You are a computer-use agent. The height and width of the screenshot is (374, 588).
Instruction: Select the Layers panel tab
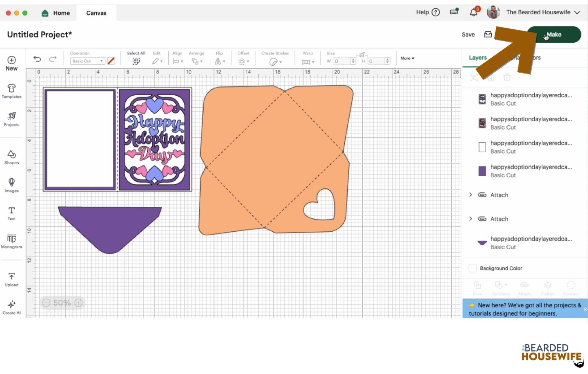(478, 58)
